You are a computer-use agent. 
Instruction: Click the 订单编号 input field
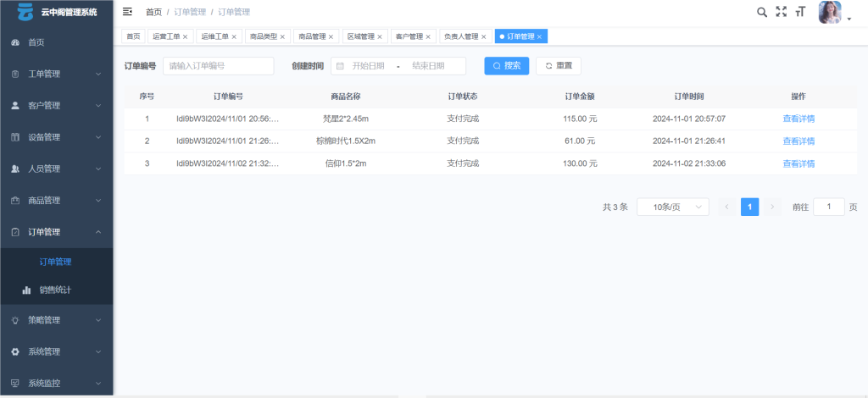tap(218, 65)
